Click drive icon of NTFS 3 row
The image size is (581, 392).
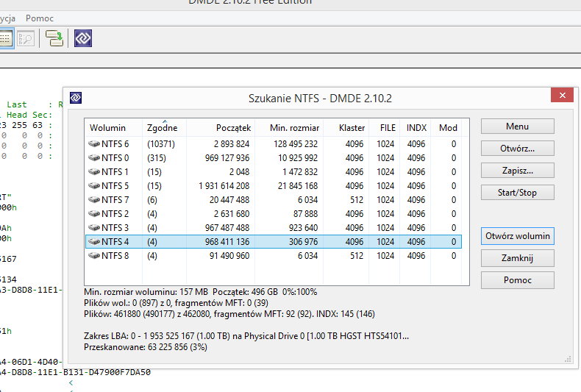[94, 227]
